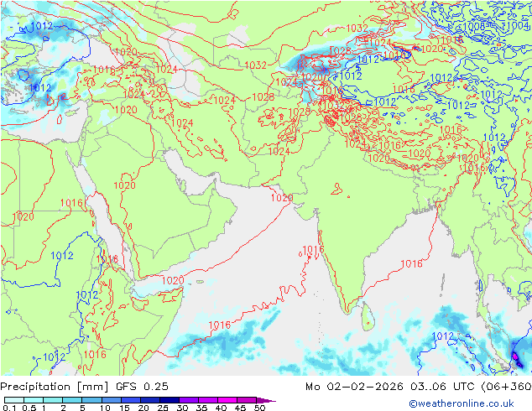Click the legend scale label '0.1'
Screen dimensions: 532x411
click(x=9, y=408)
